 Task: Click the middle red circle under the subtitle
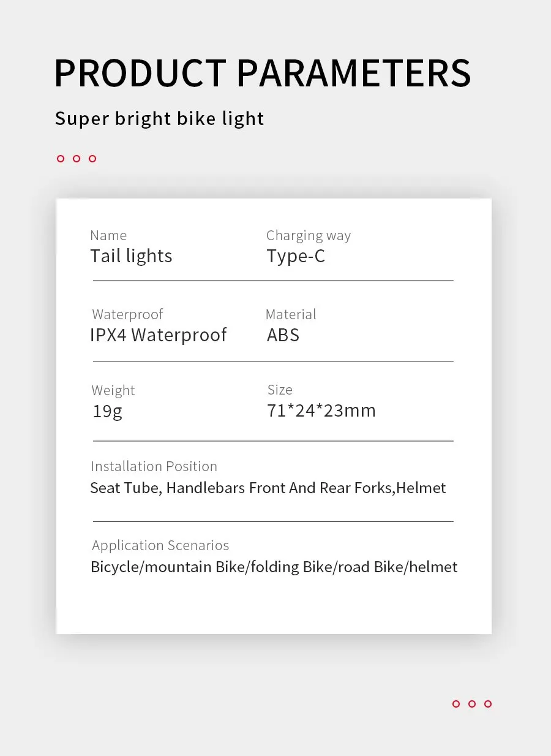(77, 159)
